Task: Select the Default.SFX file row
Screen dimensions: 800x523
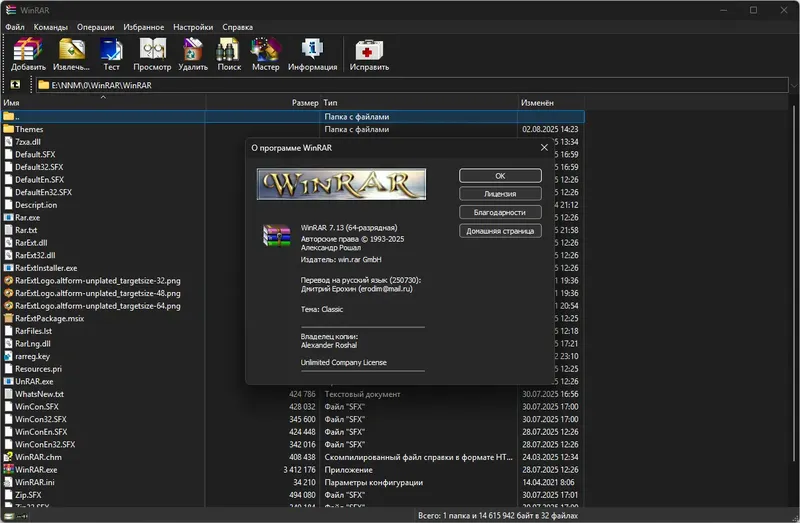Action: [x=35, y=154]
